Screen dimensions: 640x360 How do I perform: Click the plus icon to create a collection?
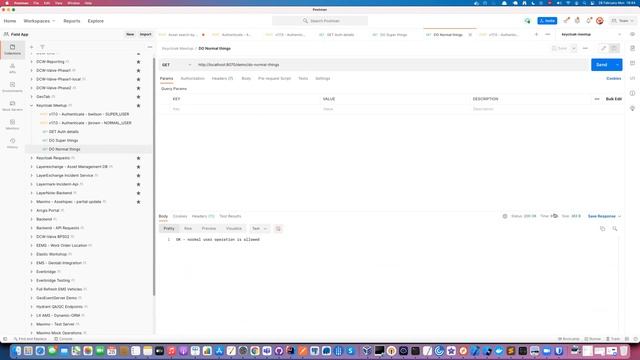tap(31, 47)
